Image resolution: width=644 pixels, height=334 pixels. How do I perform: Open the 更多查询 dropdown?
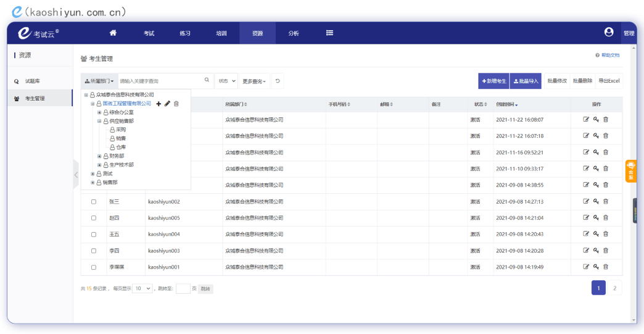(x=254, y=81)
